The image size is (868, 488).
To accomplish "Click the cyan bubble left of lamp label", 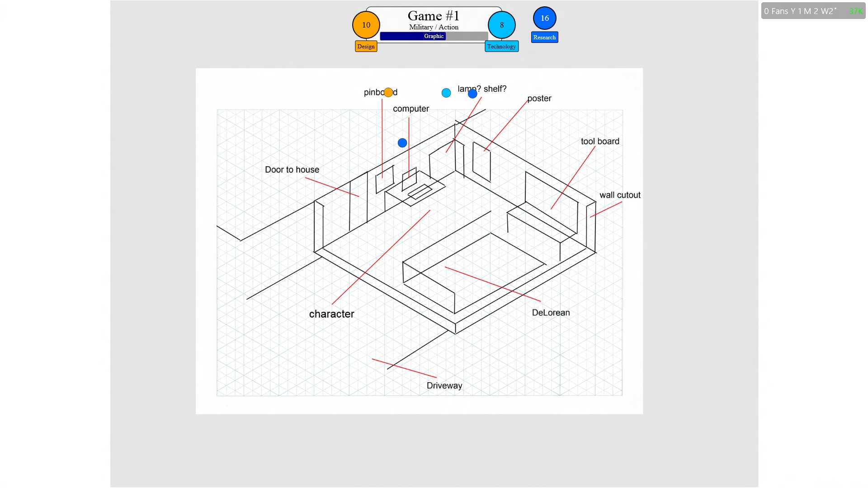I will pos(446,93).
